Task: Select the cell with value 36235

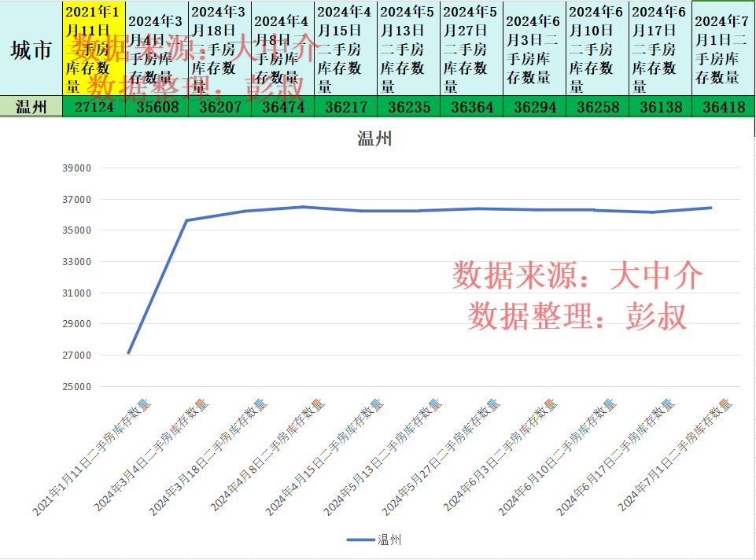Action: pos(408,106)
